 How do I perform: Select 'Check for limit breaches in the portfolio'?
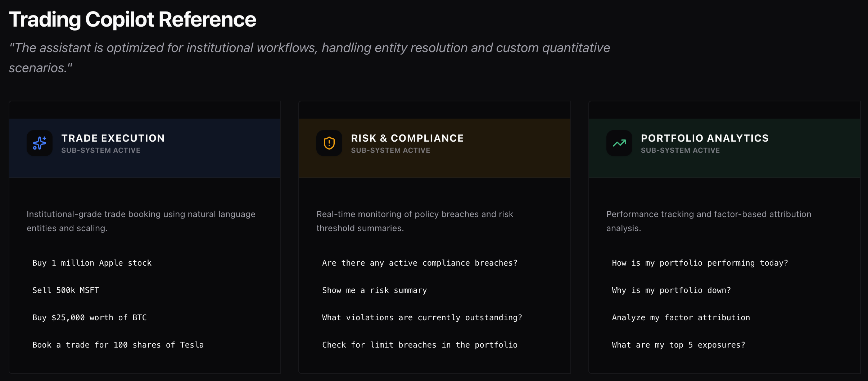point(420,345)
